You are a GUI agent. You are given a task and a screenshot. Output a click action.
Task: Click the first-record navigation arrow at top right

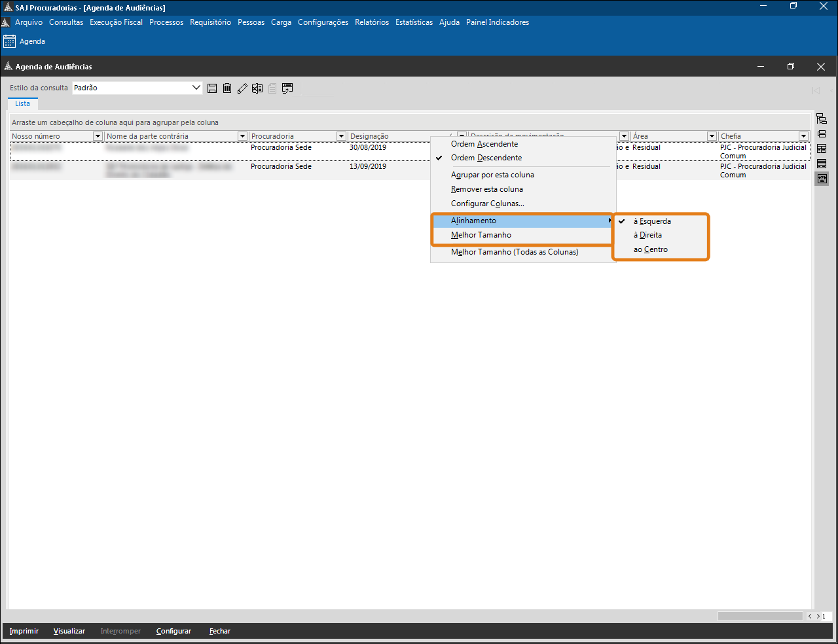(816, 90)
